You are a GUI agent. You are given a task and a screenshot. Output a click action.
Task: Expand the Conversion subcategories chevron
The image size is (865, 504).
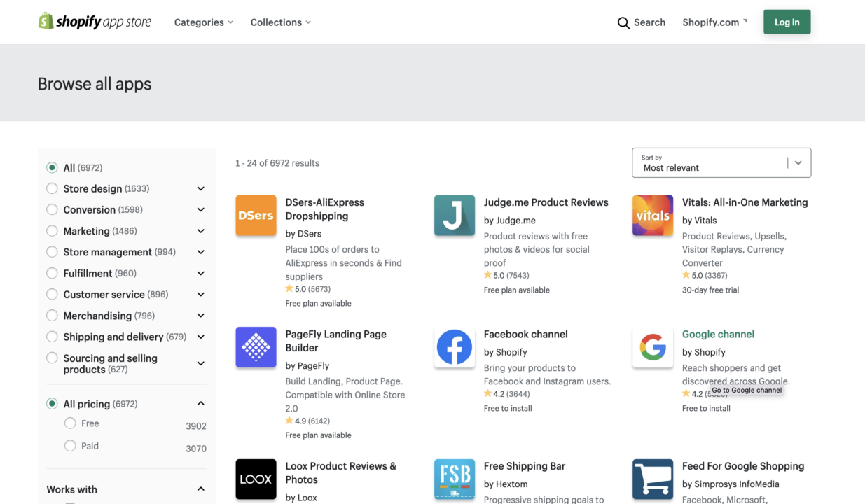(x=201, y=209)
